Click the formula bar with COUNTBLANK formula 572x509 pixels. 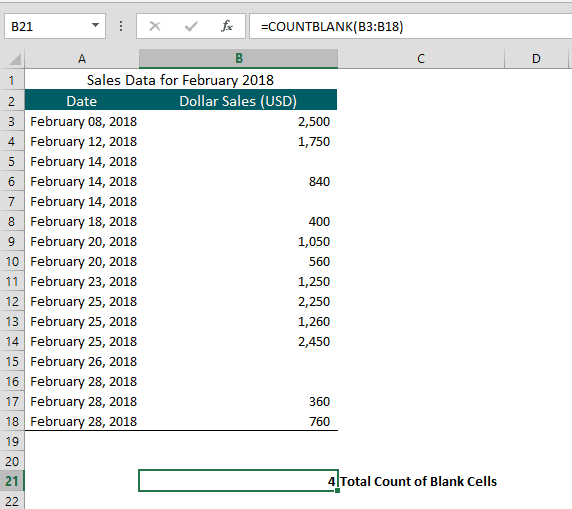click(410, 26)
